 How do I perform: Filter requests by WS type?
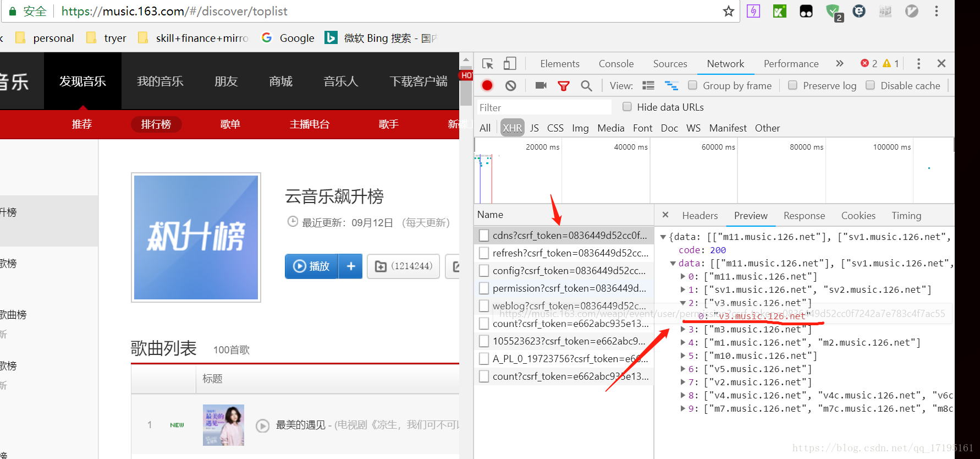(693, 128)
